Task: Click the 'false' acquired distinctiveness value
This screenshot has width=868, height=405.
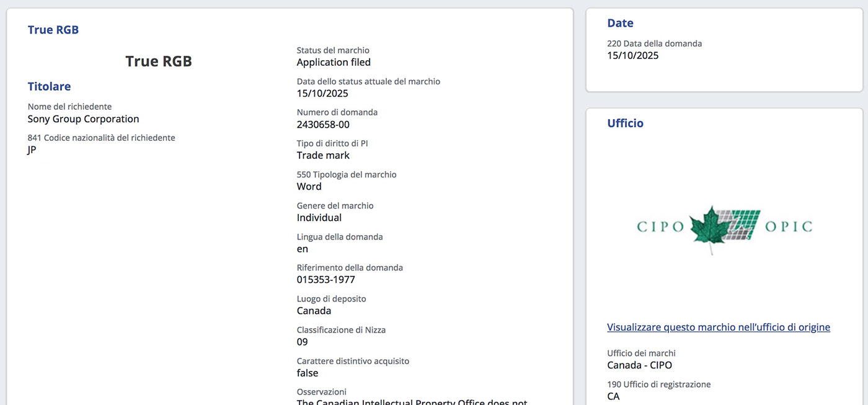Action: coord(308,373)
